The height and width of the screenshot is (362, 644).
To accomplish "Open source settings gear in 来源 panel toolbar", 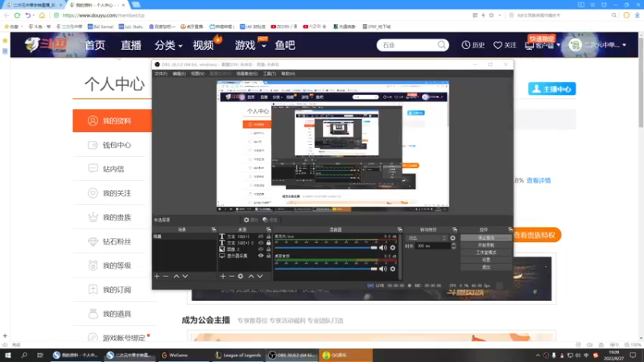I will (241, 276).
